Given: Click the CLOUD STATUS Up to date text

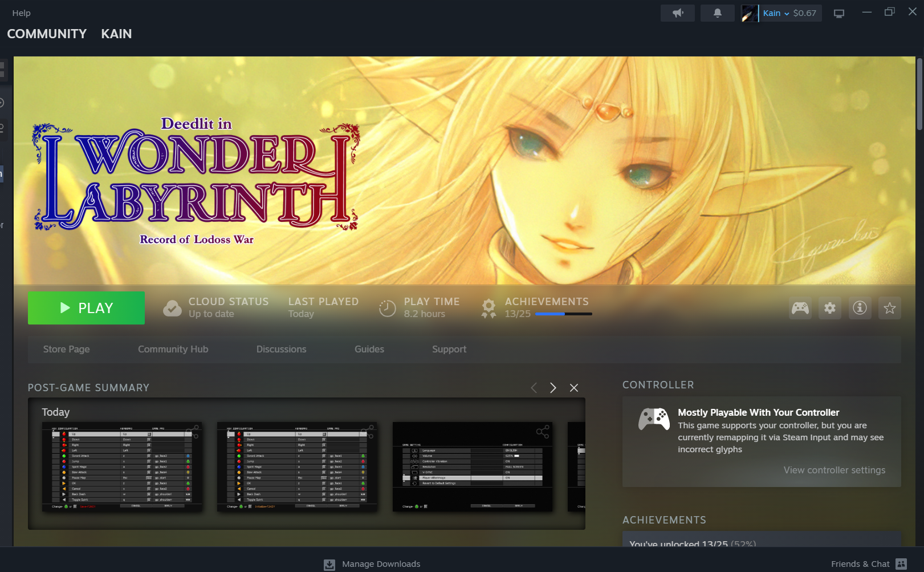Looking at the screenshot, I should (x=229, y=307).
